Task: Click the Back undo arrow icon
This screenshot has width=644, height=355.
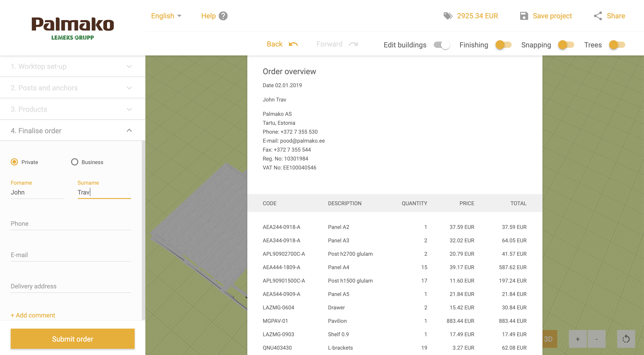Action: (x=293, y=44)
